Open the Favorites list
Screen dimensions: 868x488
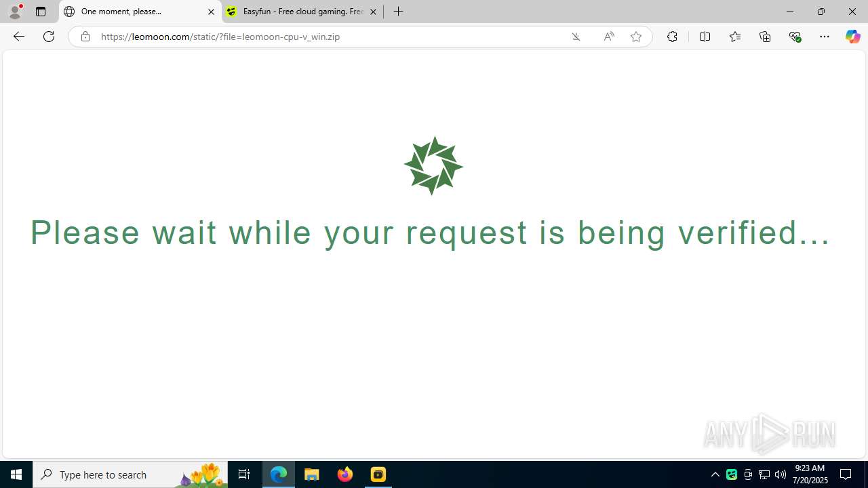[734, 37]
